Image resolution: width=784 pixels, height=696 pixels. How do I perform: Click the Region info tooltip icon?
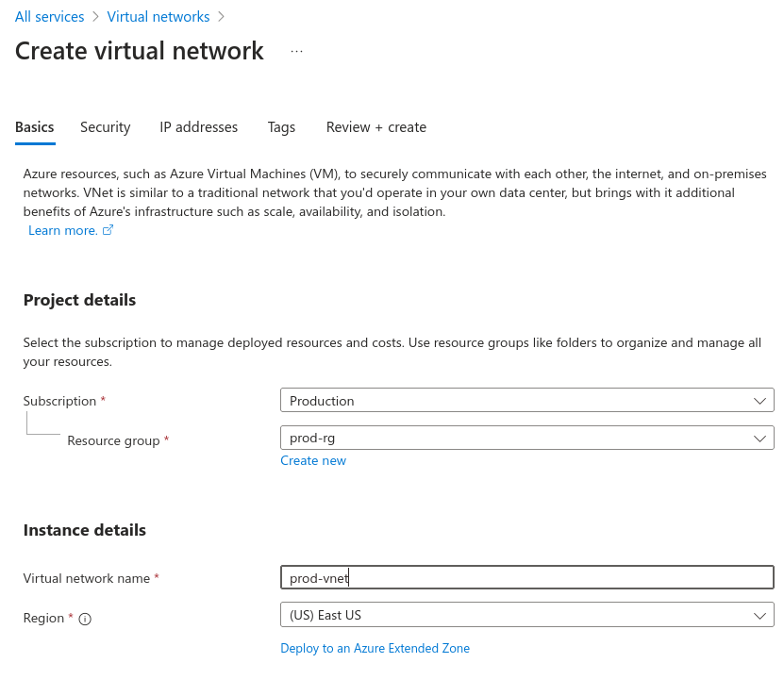pyautogui.click(x=85, y=619)
